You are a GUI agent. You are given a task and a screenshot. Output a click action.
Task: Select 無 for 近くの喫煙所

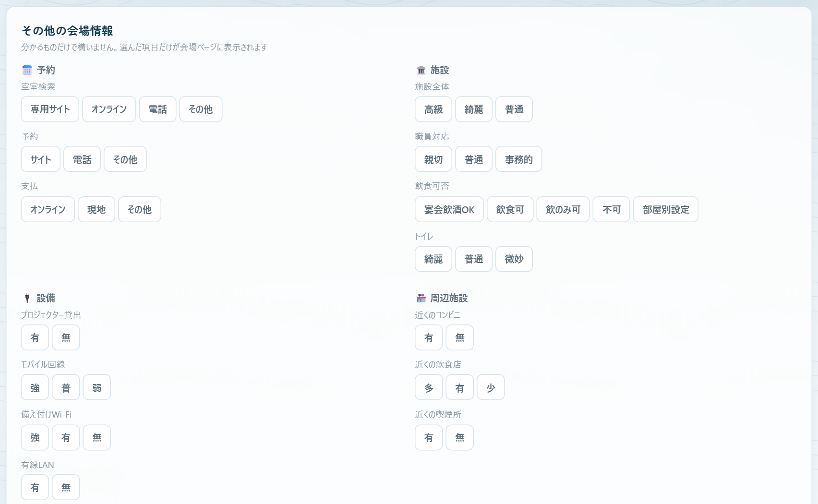point(460,437)
